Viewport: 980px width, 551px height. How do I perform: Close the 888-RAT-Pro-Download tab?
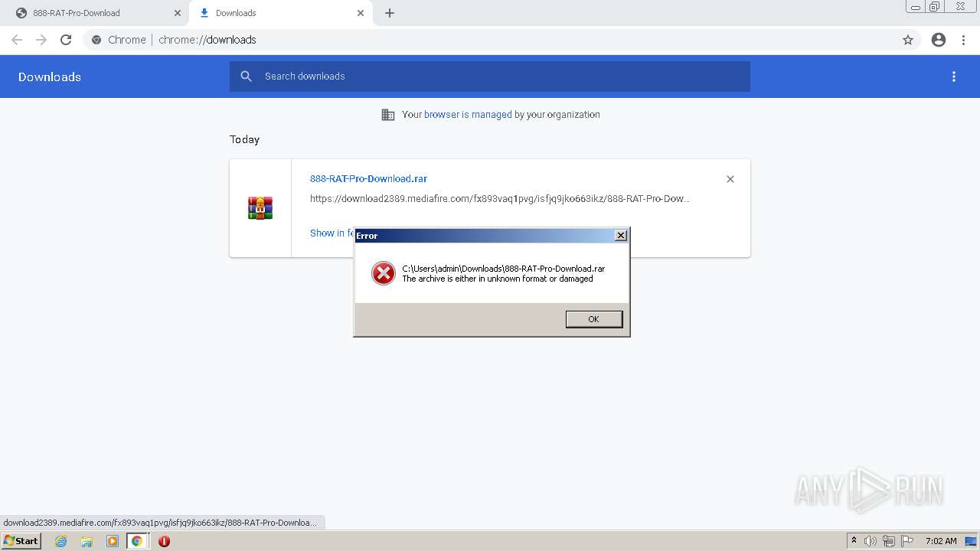coord(178,13)
